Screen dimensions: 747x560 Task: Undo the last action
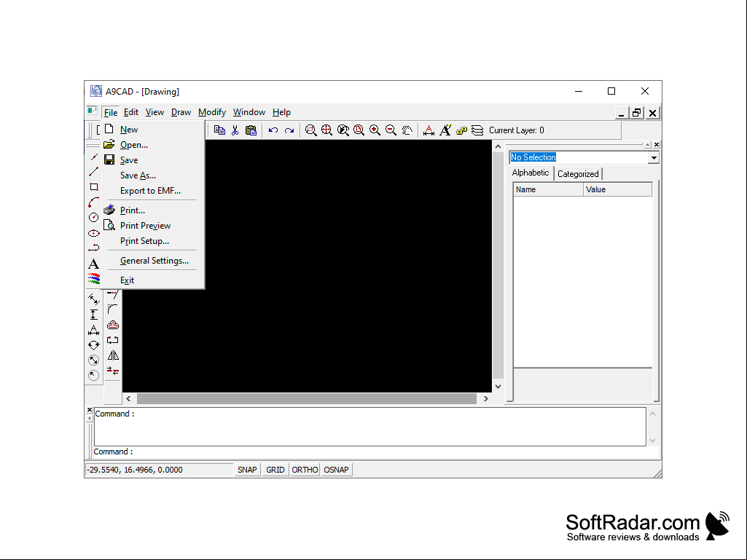(273, 130)
